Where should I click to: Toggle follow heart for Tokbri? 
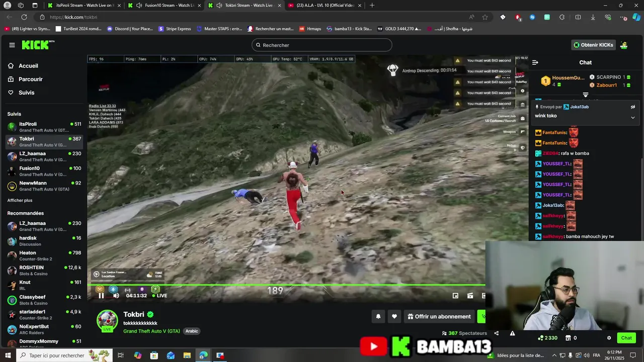coord(394,316)
